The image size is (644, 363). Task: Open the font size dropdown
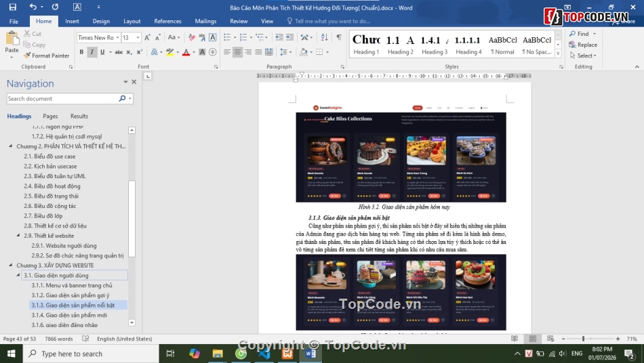coord(138,37)
